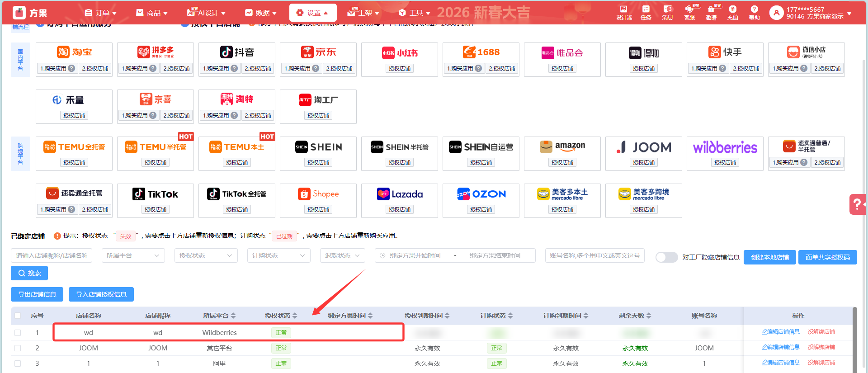Screen dimensions: 868x373
Task: Click the 京东 platform logo
Action: 318,52
